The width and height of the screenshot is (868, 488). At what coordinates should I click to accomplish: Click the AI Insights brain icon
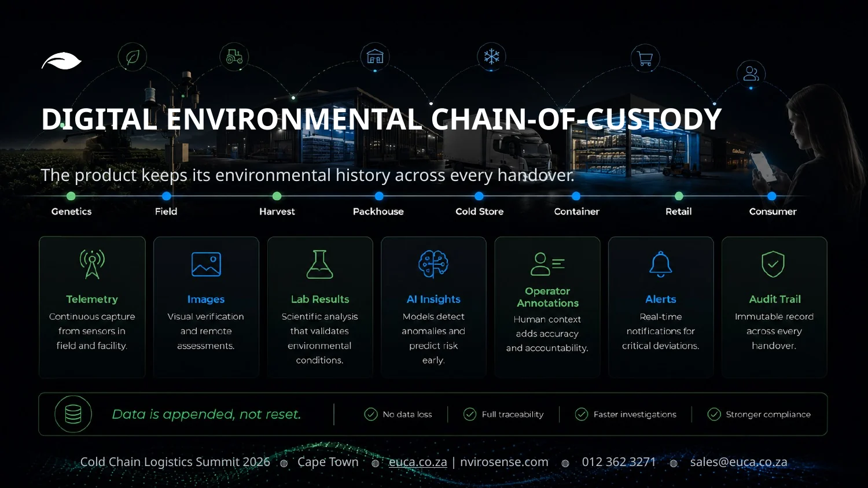click(x=433, y=264)
